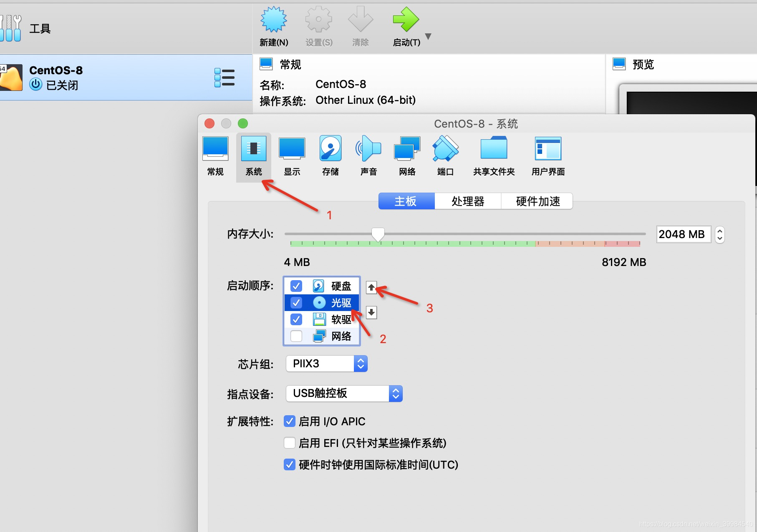Screen dimensions: 757x532
Task: Switch to the 处理器 tab
Action: pos(467,201)
